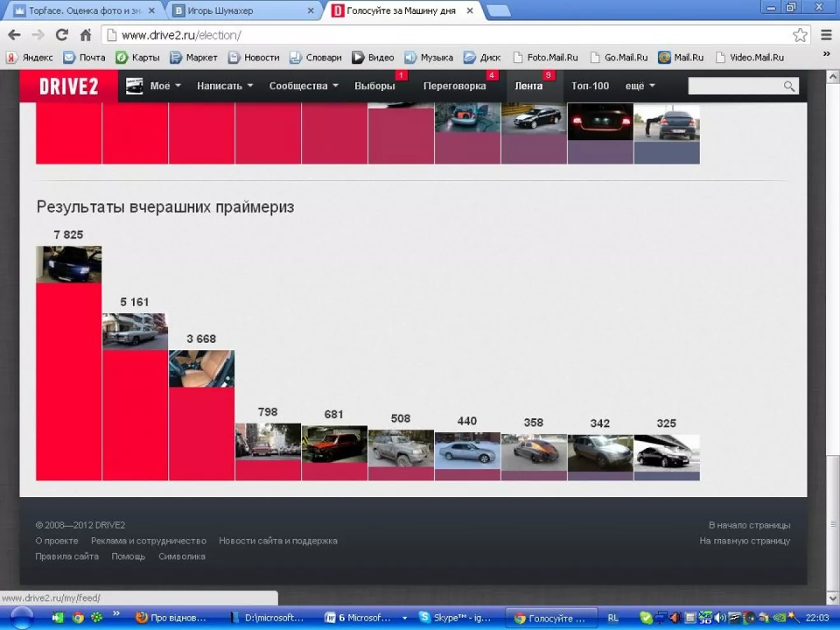Screen dimensions: 840x630
Task: Select the car thumbnail with 325 votes
Action: tap(667, 453)
